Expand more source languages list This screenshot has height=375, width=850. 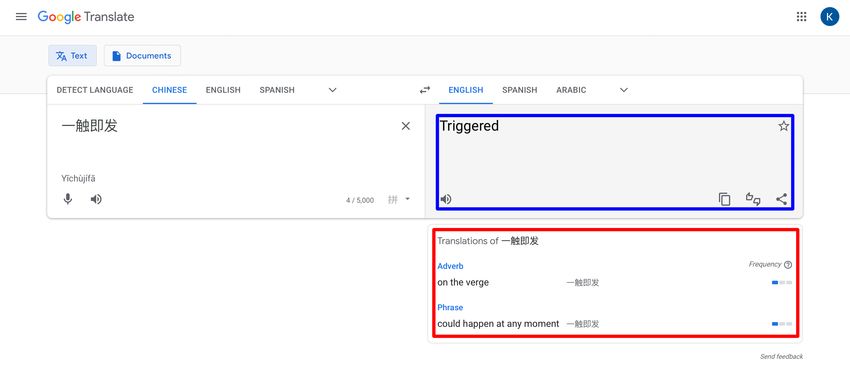333,90
